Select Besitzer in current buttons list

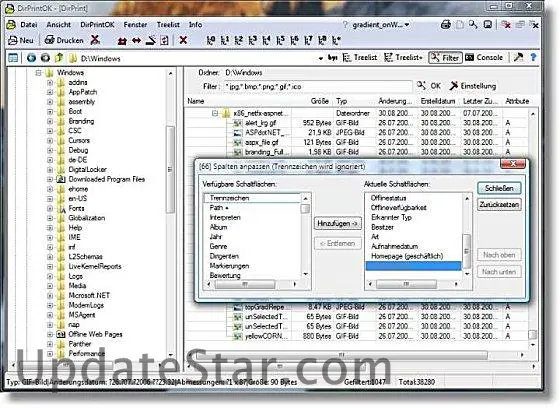pos(382,227)
